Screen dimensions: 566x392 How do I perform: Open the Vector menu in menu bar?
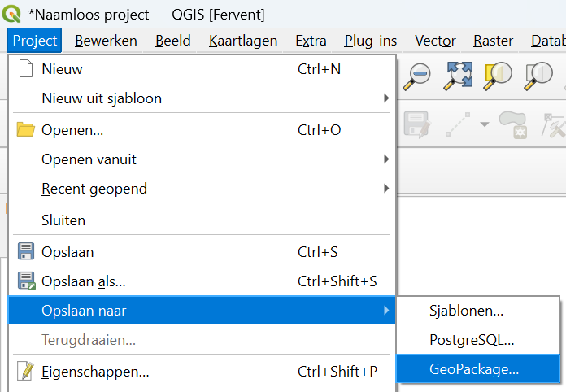click(435, 41)
